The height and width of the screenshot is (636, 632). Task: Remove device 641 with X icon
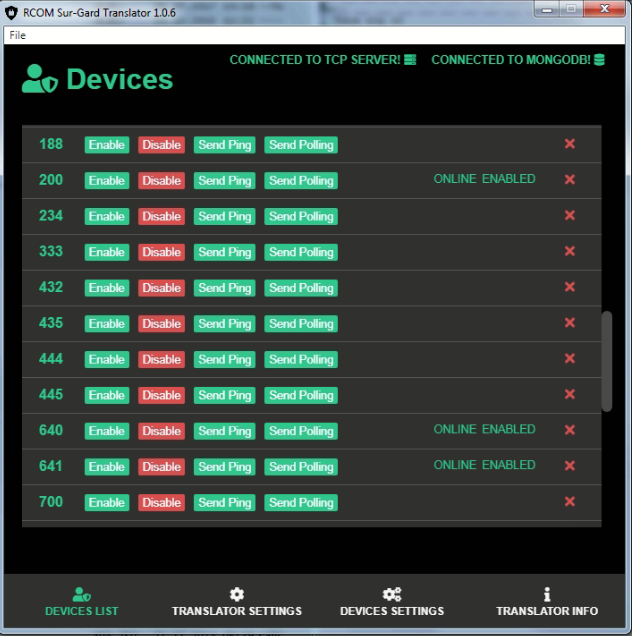[x=570, y=466]
